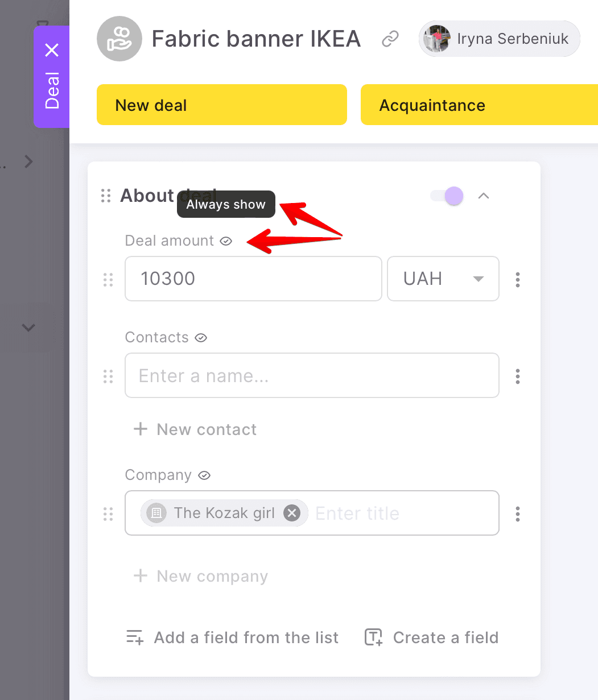Select the New deal stage
The height and width of the screenshot is (700, 598).
[x=221, y=105]
